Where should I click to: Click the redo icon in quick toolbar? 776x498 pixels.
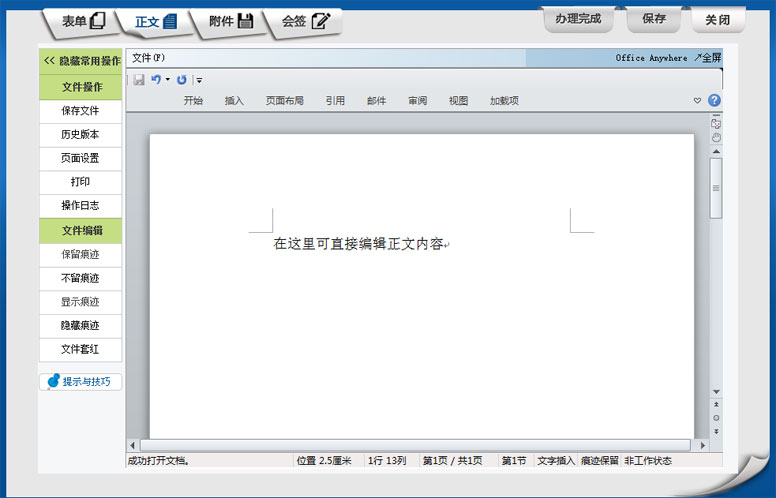[x=182, y=80]
